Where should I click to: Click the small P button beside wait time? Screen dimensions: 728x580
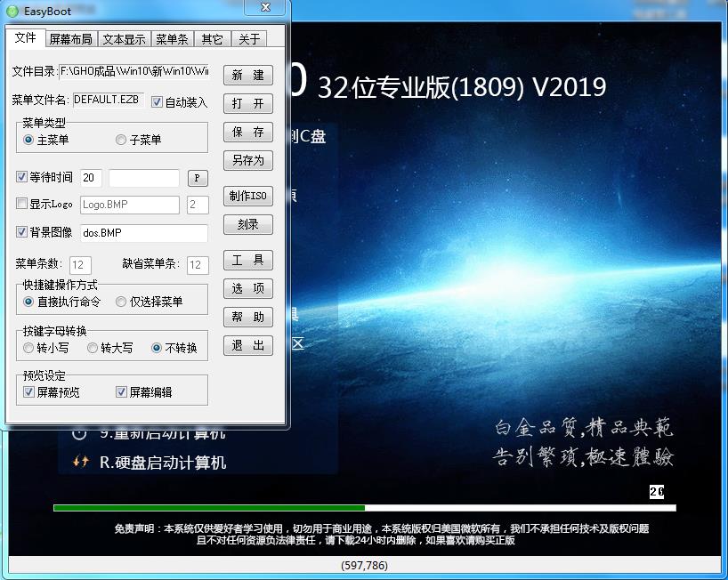click(198, 178)
